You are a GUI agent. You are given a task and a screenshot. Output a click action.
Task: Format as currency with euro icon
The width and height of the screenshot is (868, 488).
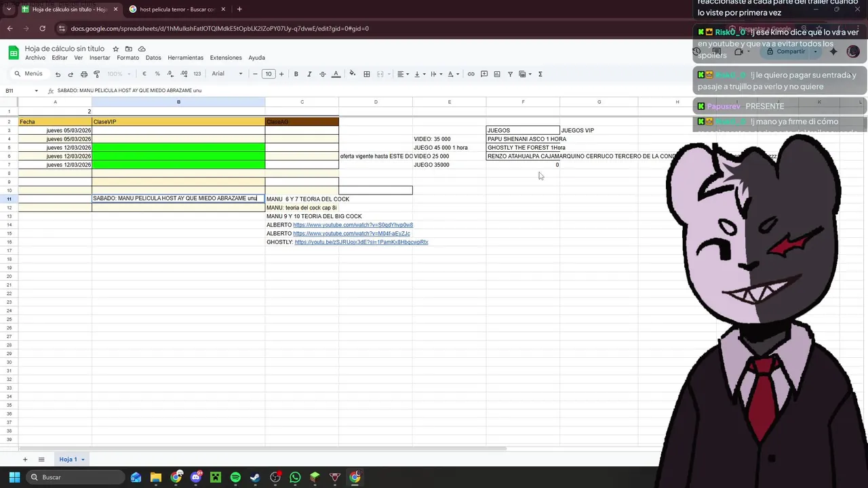tap(144, 74)
